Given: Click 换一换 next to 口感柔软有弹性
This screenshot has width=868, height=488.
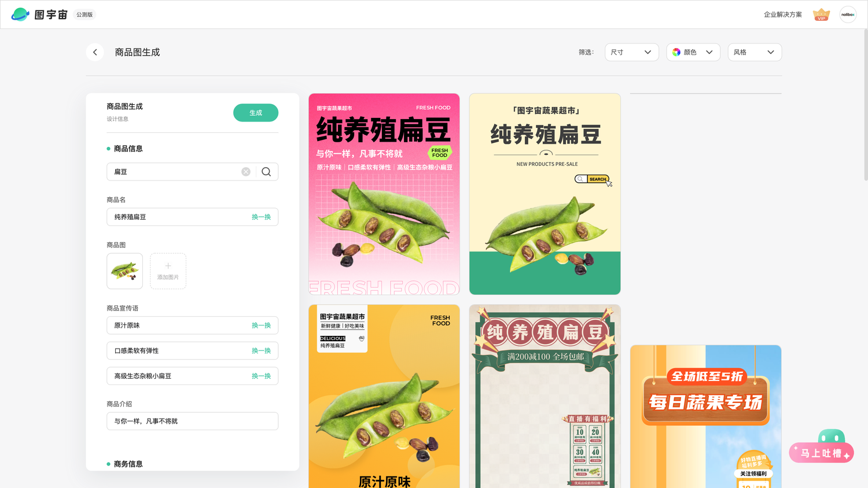Looking at the screenshot, I should tap(261, 351).
